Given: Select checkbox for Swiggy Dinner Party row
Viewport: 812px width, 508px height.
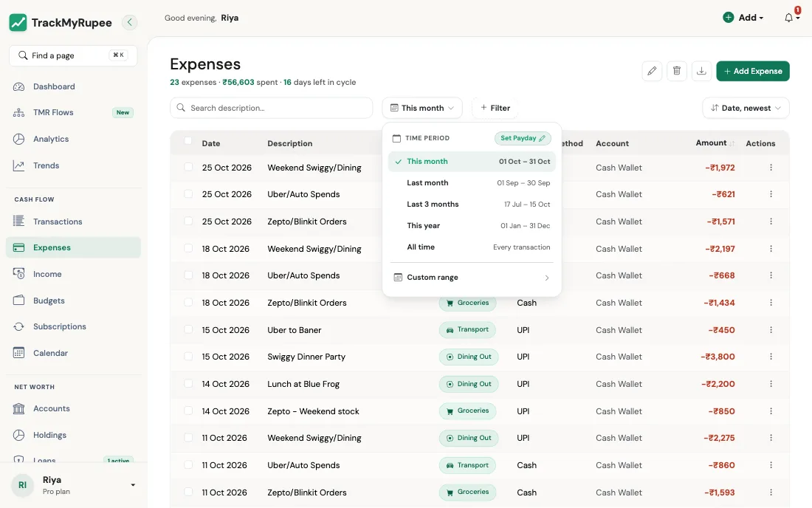Looking at the screenshot, I should tap(188, 357).
